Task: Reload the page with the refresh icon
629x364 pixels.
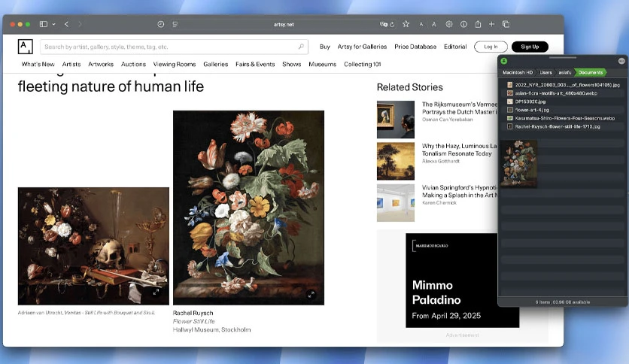Action: [x=392, y=25]
